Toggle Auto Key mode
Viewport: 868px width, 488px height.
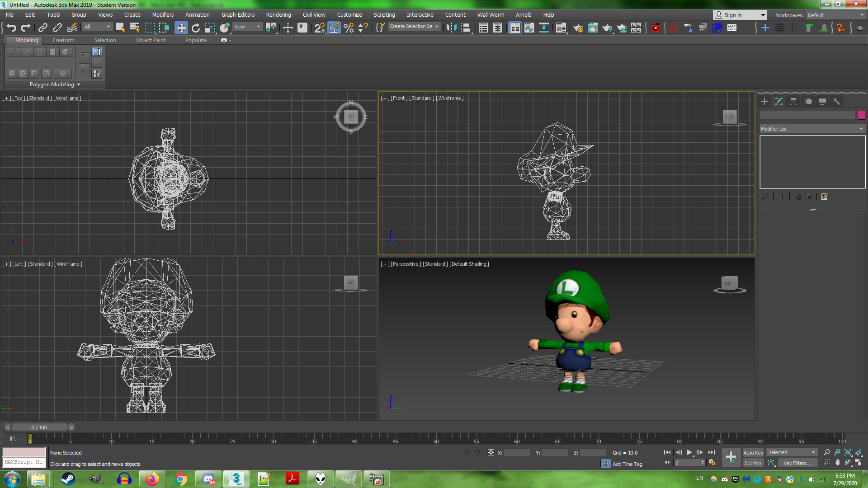pos(753,453)
